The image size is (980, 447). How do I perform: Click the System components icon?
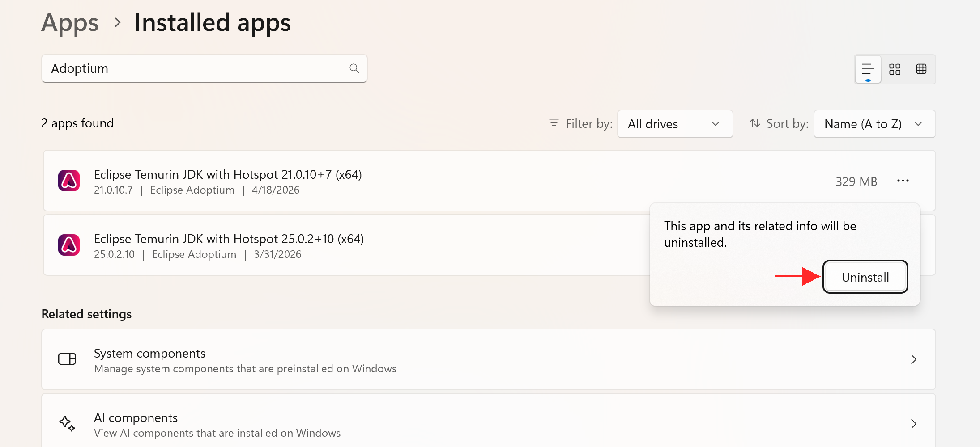point(67,359)
